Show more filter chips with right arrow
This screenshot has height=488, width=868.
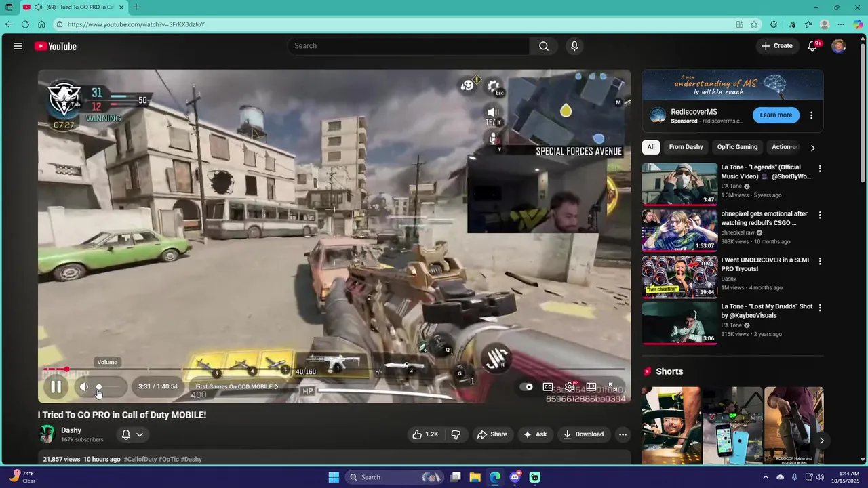(x=812, y=148)
